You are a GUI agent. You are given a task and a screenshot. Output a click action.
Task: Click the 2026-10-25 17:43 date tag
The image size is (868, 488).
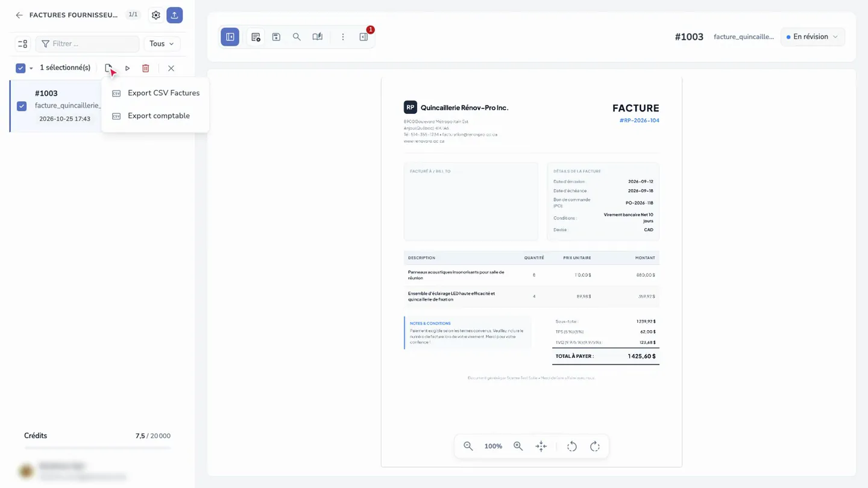64,119
